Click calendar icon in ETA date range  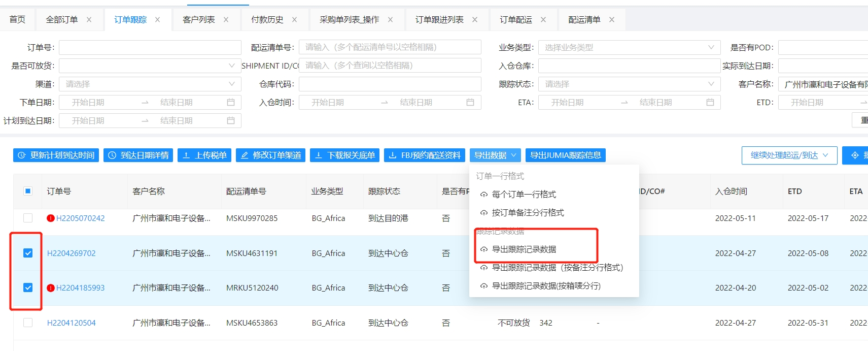click(x=710, y=103)
